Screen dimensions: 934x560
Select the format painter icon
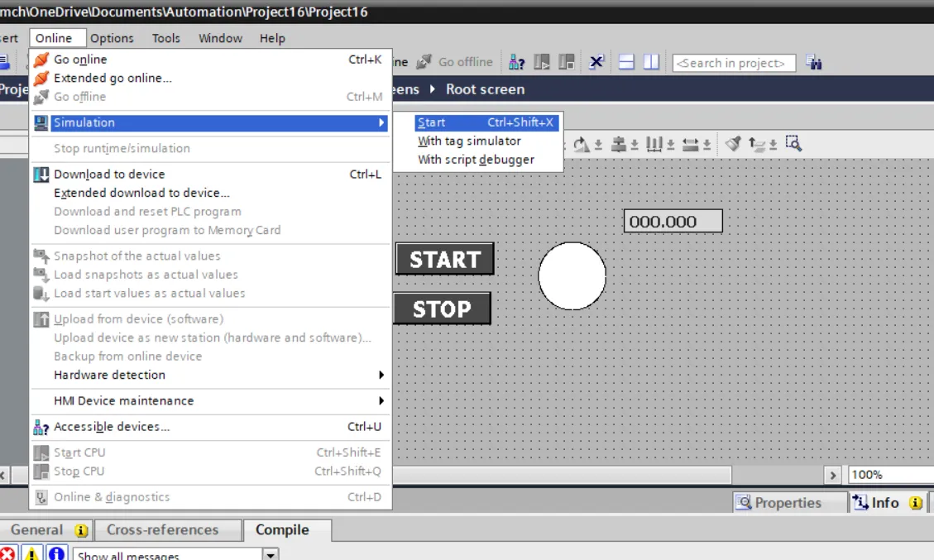pos(735,143)
